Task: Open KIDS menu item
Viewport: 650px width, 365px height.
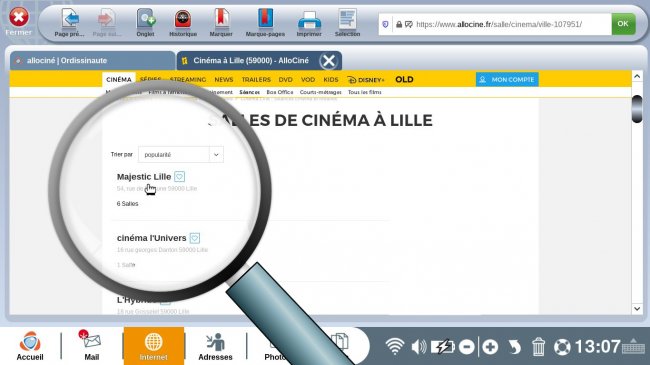Action: (331, 79)
